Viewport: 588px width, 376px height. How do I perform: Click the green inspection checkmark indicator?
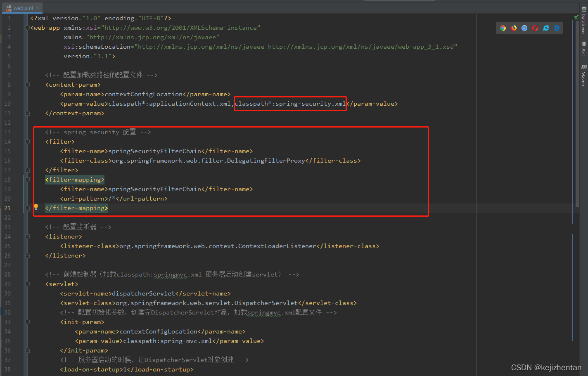(576, 17)
